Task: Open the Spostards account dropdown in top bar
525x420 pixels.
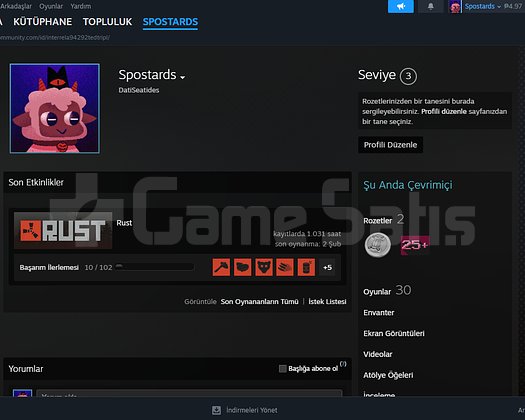Action: point(482,6)
